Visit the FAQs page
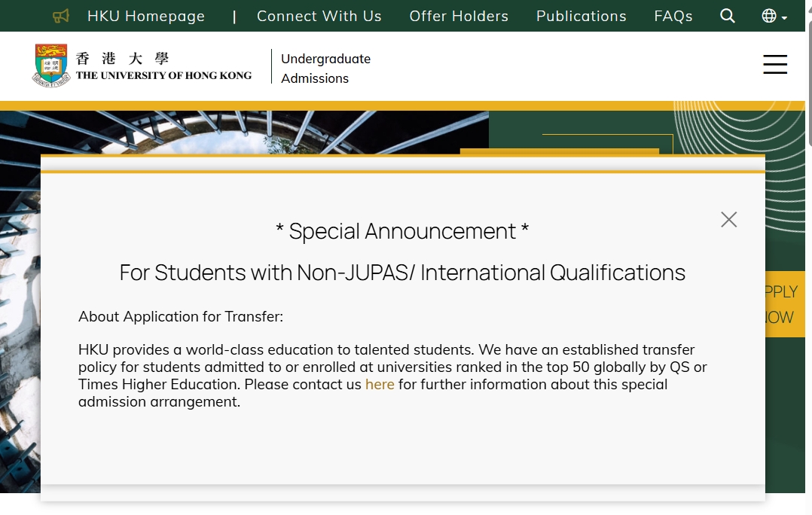The width and height of the screenshot is (812, 515). (x=673, y=16)
